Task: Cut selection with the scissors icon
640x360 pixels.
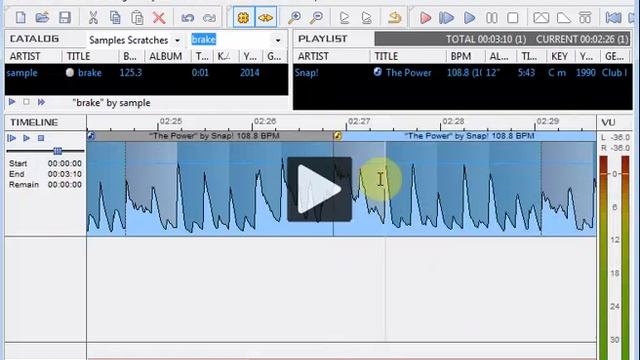Action: (93, 18)
